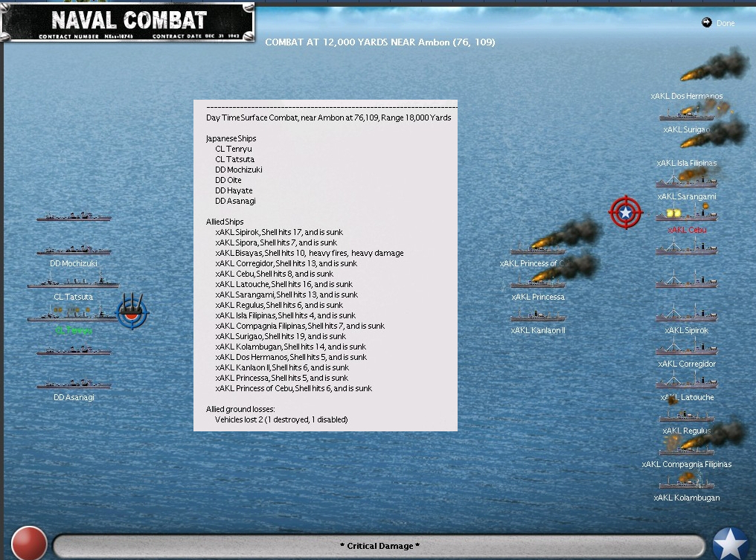Click the 'xAKL Latouche, Shell hits 16' report line
The height and width of the screenshot is (560, 756).
point(284,284)
